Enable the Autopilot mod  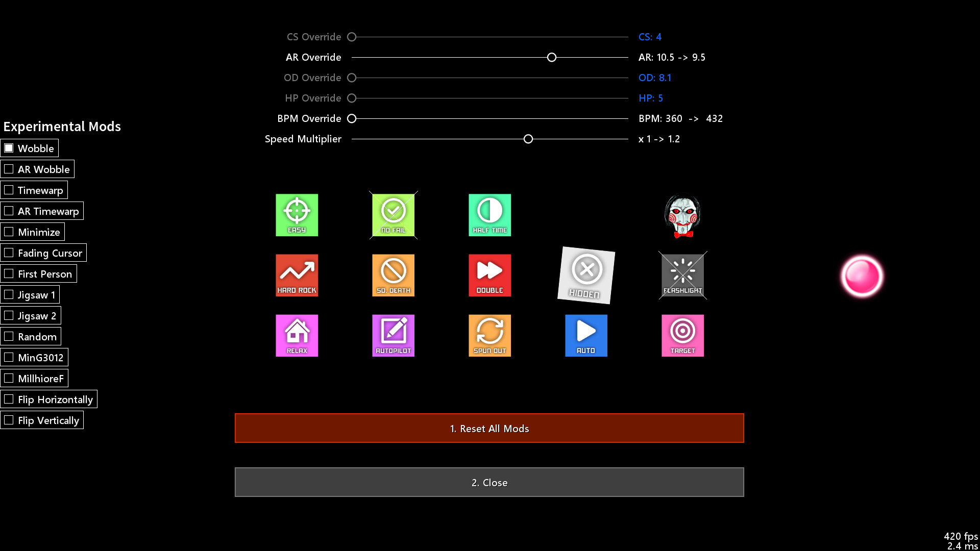394,335
